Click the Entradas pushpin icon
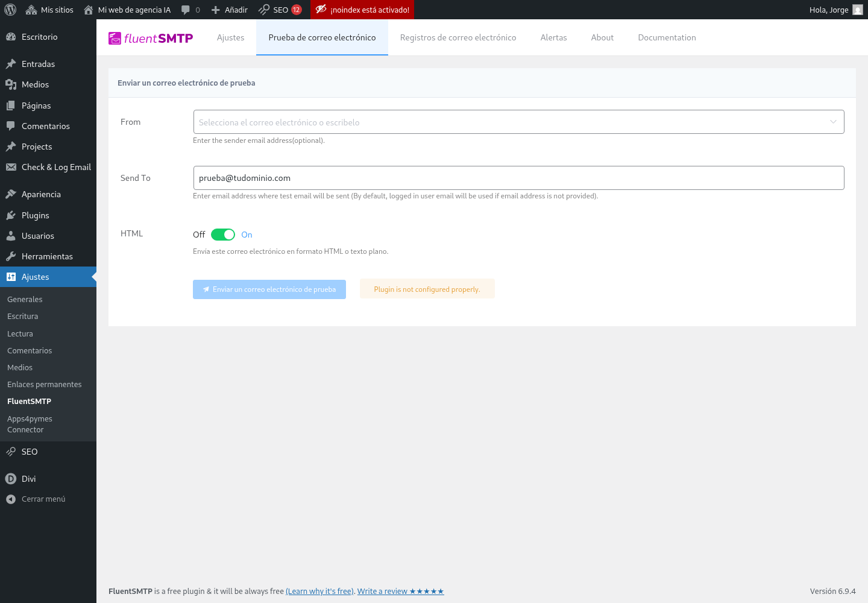 [11, 64]
